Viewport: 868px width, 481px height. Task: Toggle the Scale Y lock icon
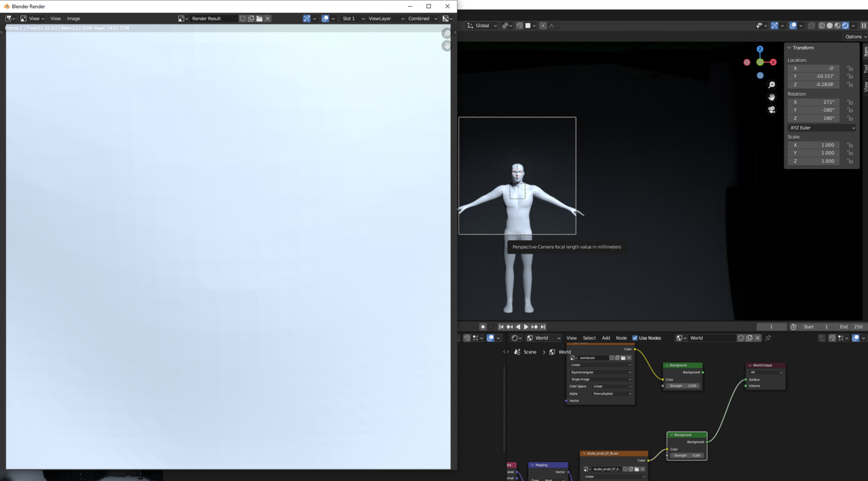click(850, 153)
